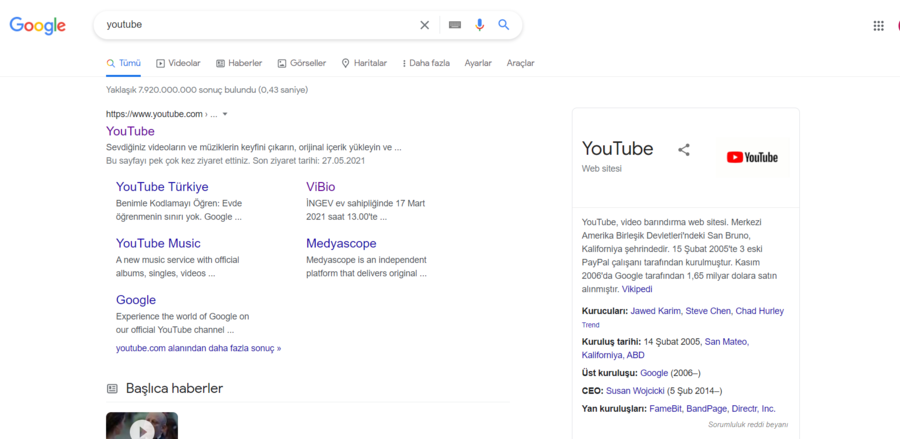Open the Daha fazla menu
900x439 pixels.
(425, 63)
